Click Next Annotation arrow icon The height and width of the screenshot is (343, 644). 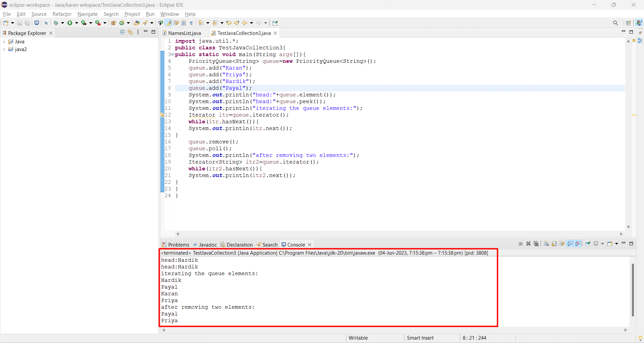pyautogui.click(x=201, y=23)
